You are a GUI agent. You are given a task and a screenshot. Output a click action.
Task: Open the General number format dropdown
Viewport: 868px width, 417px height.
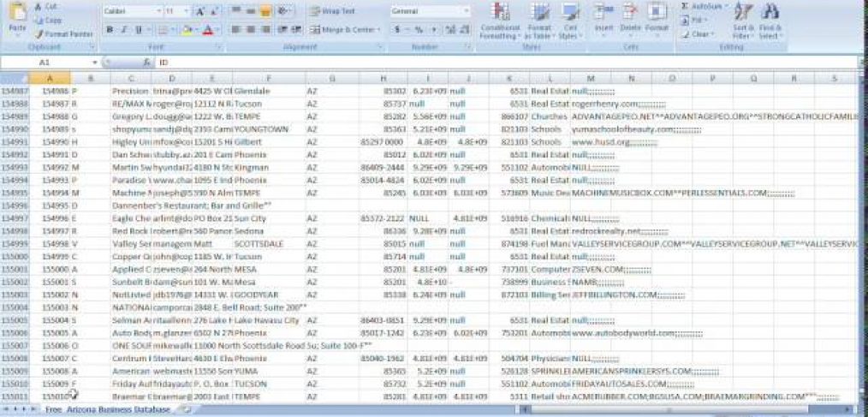point(467,11)
